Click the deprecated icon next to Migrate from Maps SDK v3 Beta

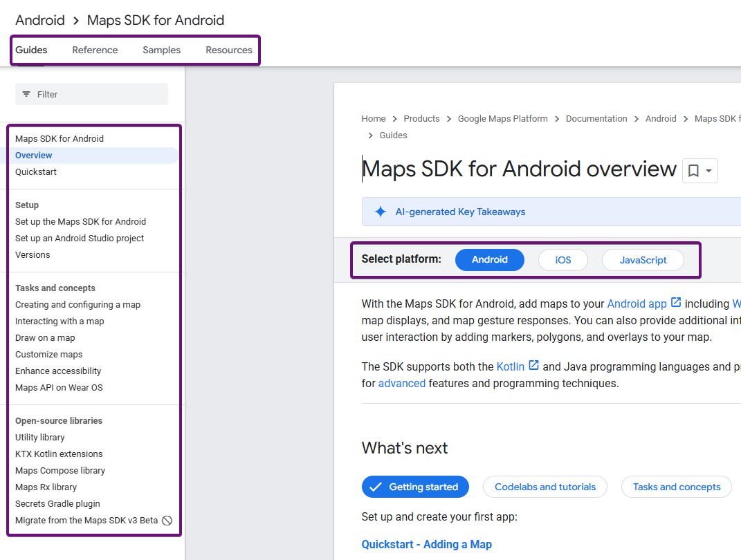click(x=167, y=520)
